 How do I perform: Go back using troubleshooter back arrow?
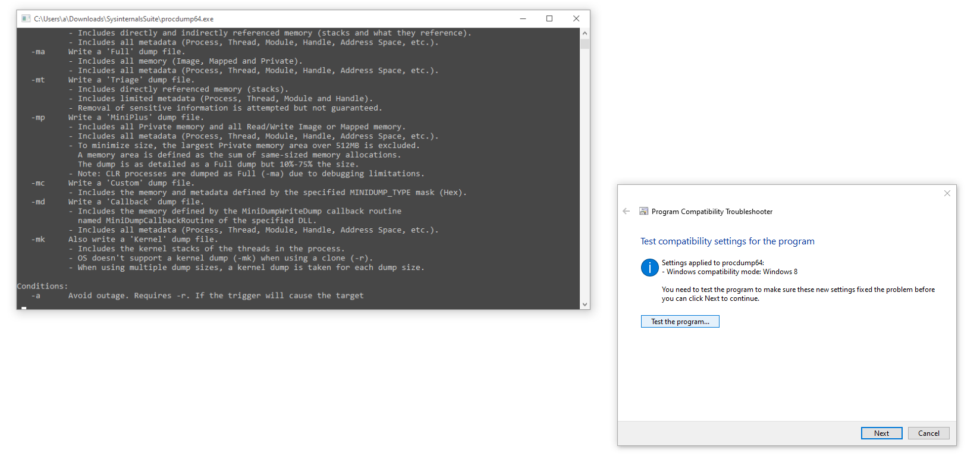point(626,211)
